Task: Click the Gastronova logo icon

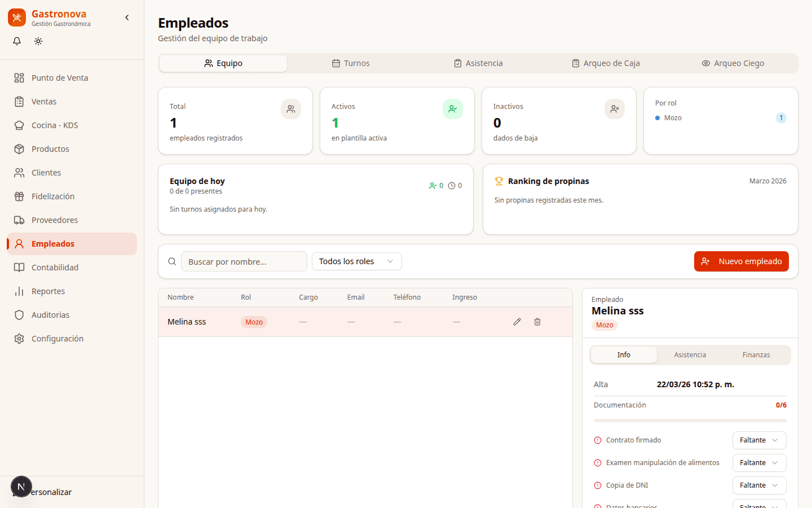Action: coord(17,17)
